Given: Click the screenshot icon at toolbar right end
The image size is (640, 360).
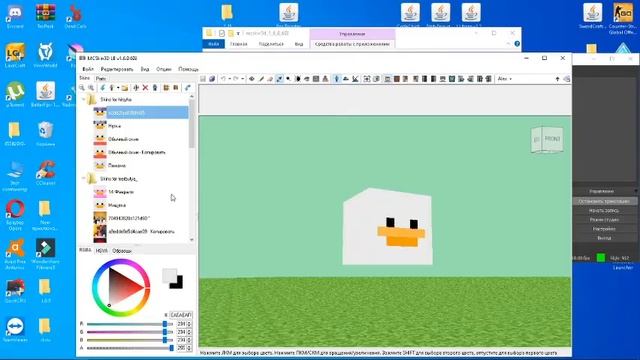Looking at the screenshot, I should 567,79.
